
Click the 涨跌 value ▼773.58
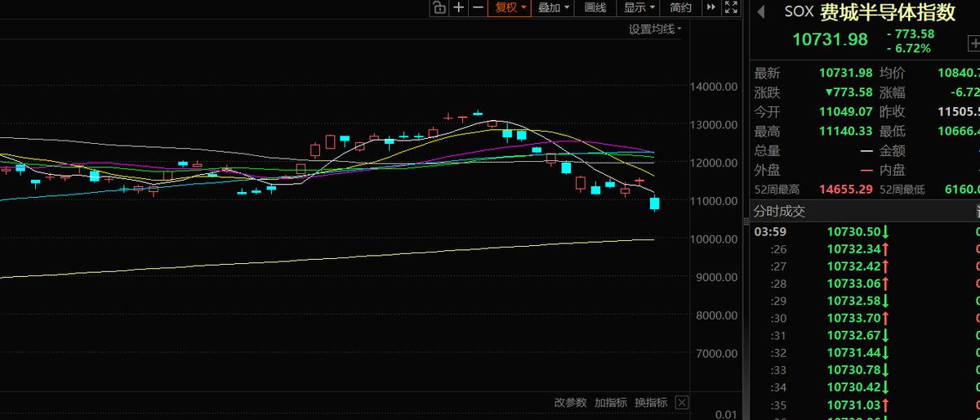pyautogui.click(x=849, y=92)
